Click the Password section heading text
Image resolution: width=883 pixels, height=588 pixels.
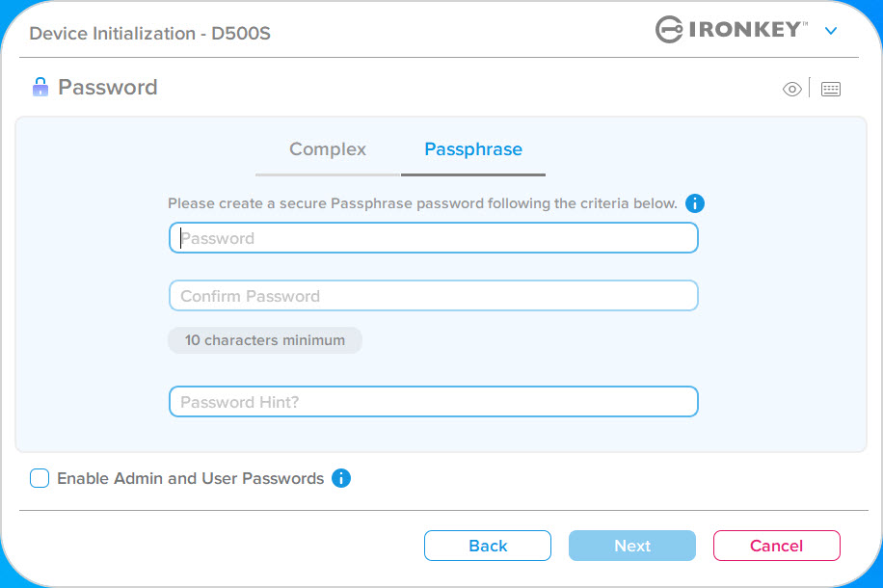point(108,88)
